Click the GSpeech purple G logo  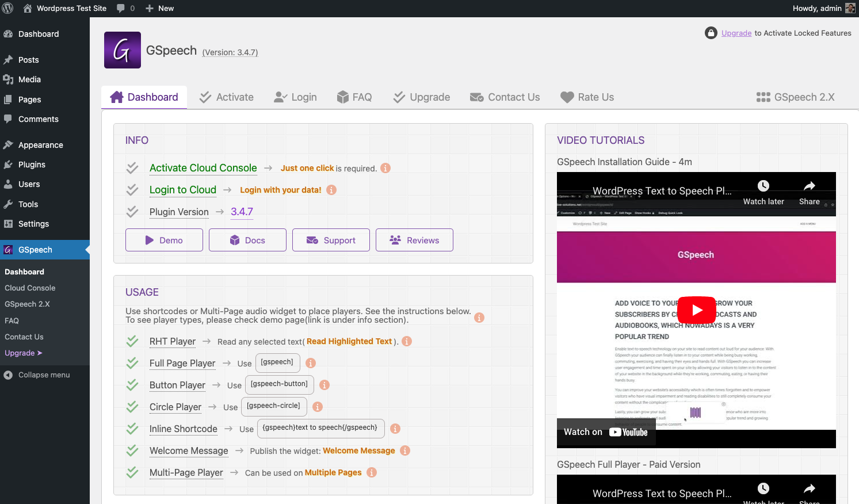tap(123, 50)
